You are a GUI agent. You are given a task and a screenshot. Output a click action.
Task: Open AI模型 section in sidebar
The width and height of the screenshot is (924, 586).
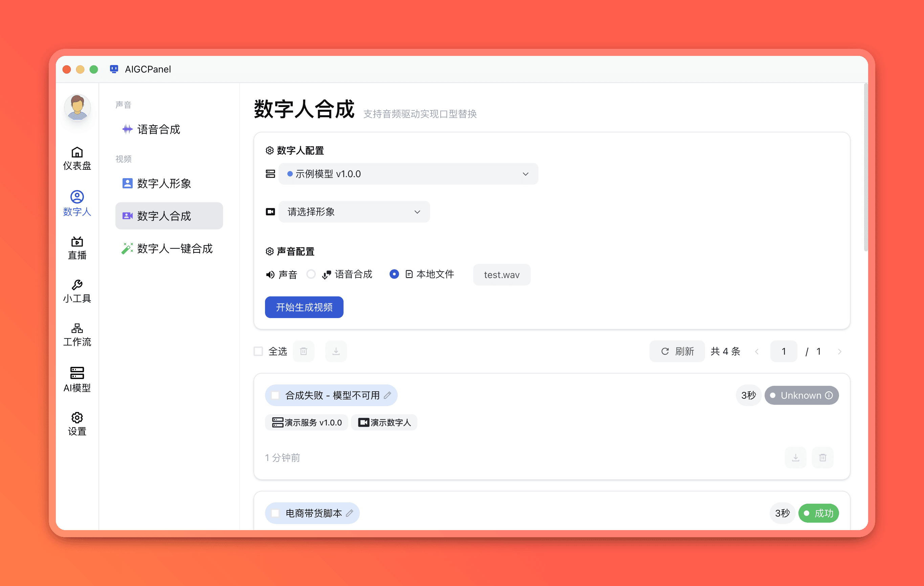(x=77, y=379)
